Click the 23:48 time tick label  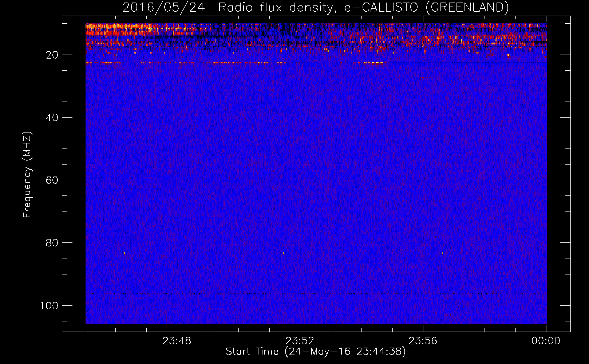[x=177, y=341]
